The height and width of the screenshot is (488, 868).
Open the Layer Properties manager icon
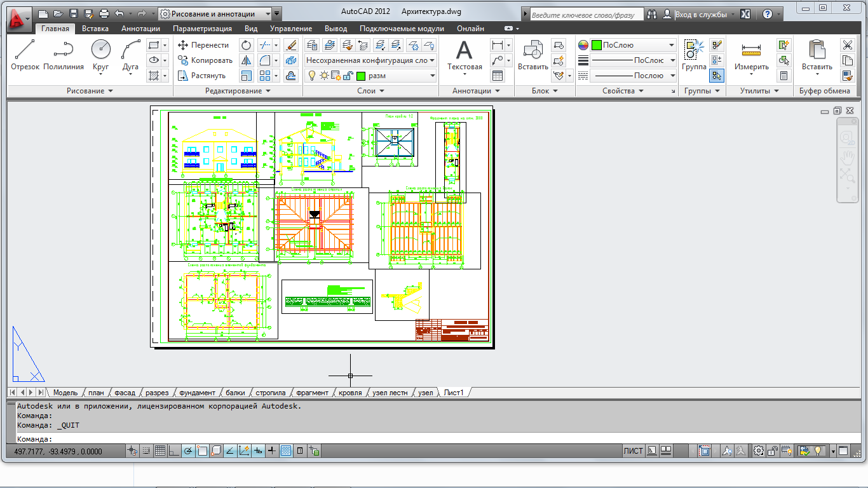pos(311,45)
